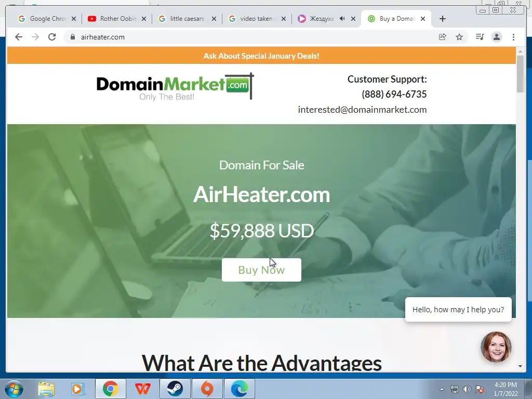Email interested@domainmarket.com link
This screenshot has width=532, height=399.
coord(362,110)
